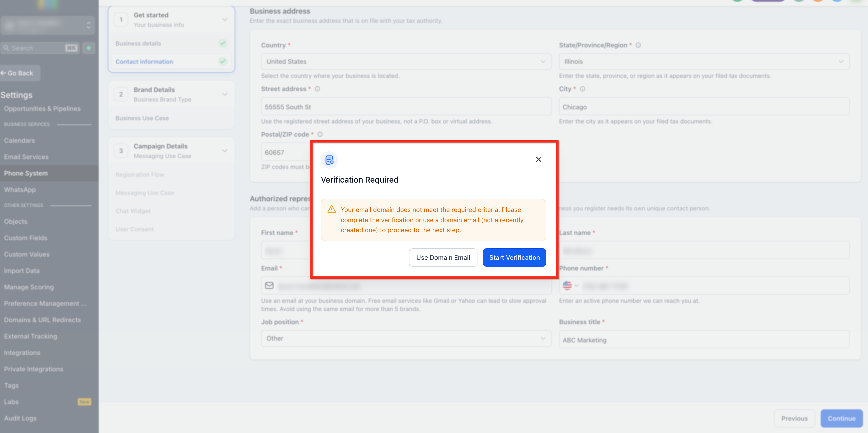868x433 pixels.
Task: Open Calendars settings
Action: click(x=19, y=140)
